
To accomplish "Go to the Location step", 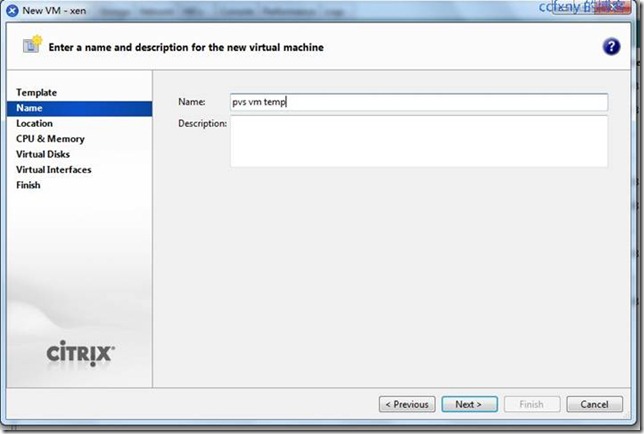I will (x=34, y=124).
